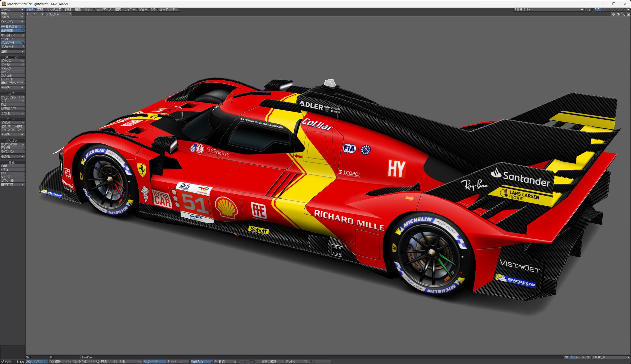Select layer 1 foreground slot
The image size is (631, 364).
(x=596, y=10)
